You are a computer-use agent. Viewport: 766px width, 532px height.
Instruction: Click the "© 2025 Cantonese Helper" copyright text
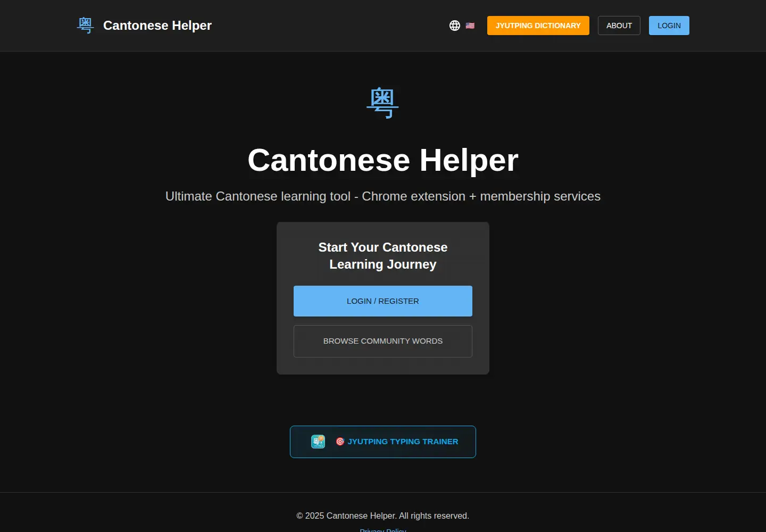[x=383, y=516]
